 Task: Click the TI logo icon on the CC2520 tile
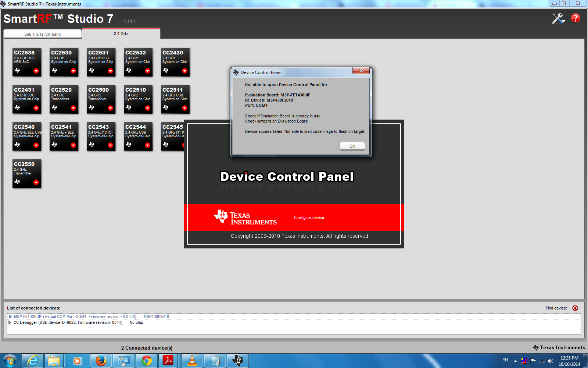(x=54, y=107)
